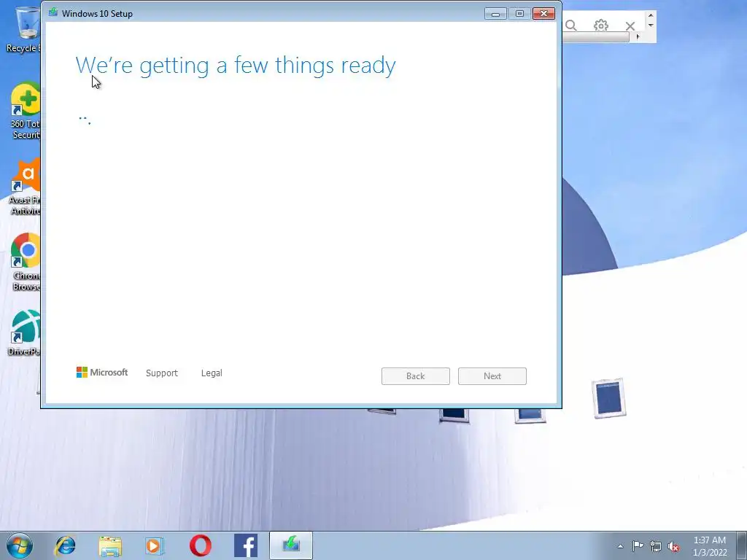Launch 360 Total Security desktop shortcut
747x560 pixels.
click(25, 111)
